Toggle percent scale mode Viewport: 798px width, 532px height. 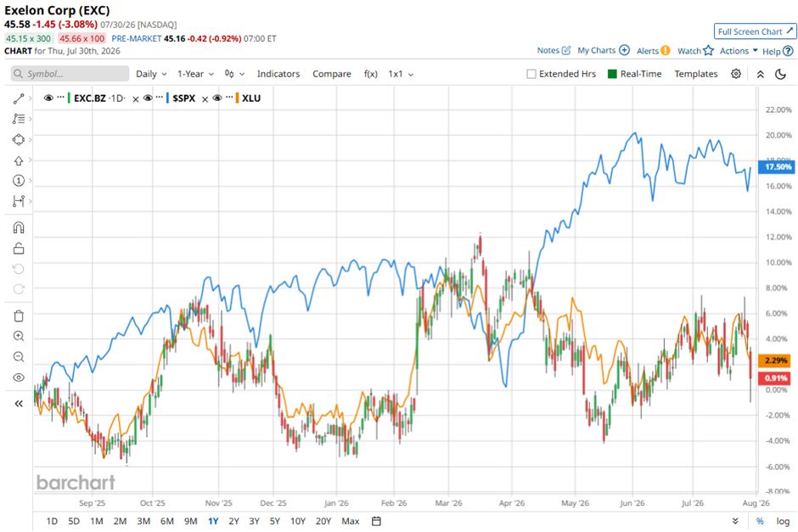coord(760,521)
